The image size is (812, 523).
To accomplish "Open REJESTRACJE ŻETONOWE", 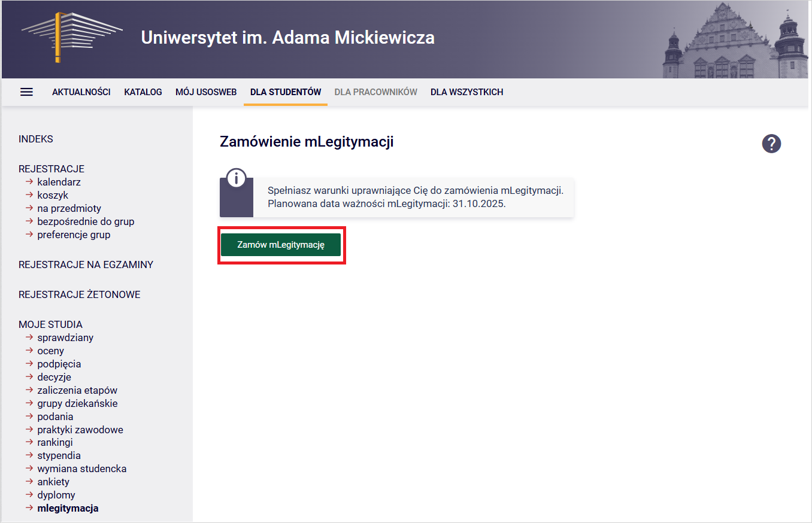I will (x=80, y=294).
